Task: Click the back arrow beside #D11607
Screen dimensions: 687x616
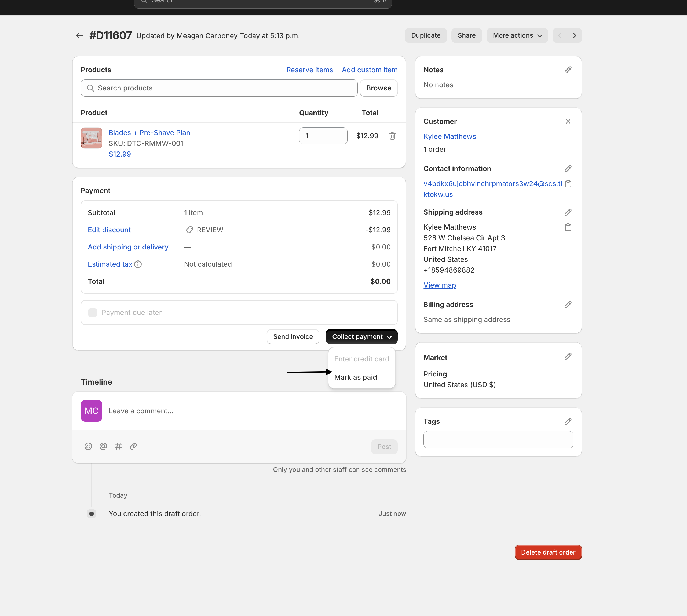Action: point(79,35)
